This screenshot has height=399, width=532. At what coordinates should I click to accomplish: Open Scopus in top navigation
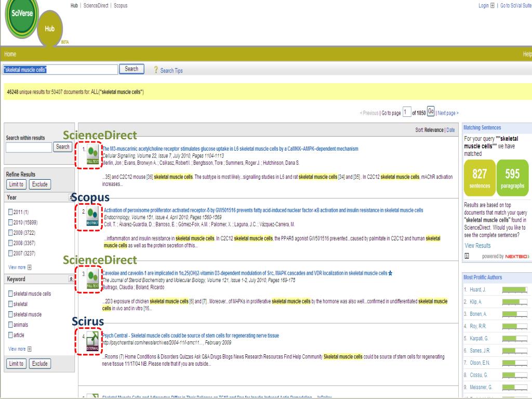pos(121,5)
